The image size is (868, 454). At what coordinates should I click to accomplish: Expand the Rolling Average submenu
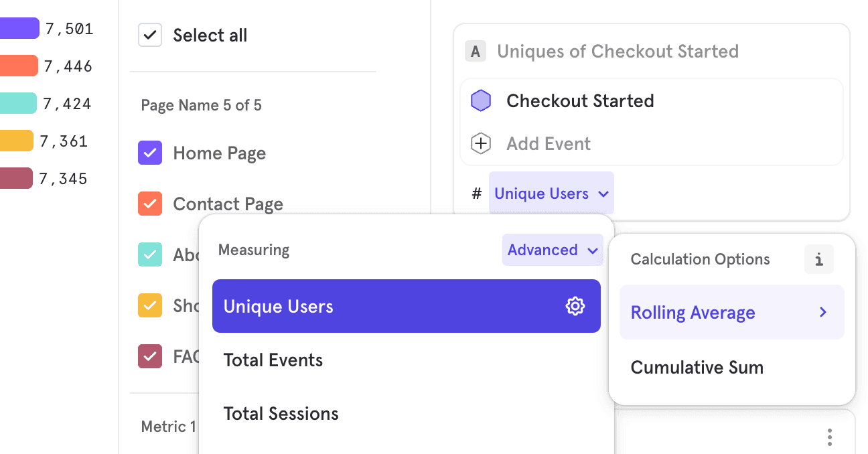(731, 313)
